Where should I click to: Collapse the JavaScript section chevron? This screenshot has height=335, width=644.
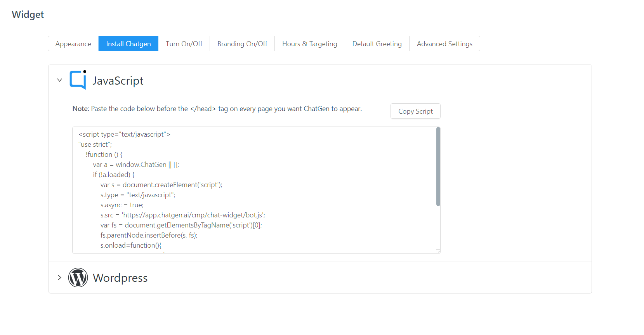[59, 80]
